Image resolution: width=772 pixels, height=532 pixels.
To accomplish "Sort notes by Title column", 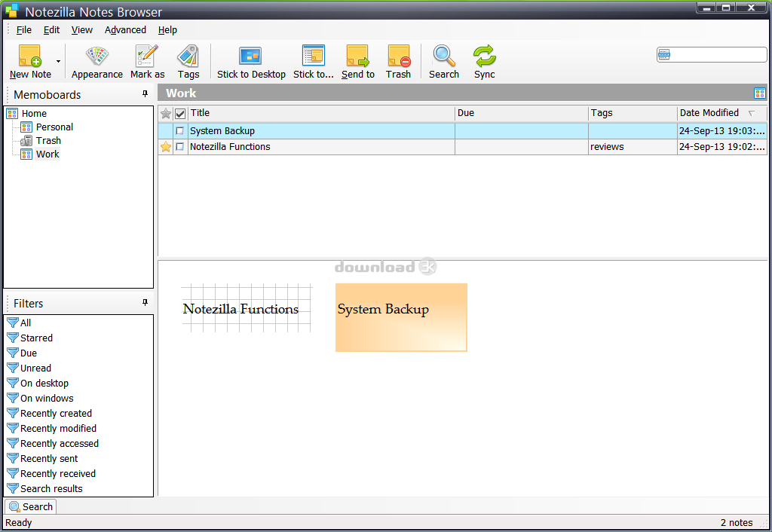I will 321,113.
